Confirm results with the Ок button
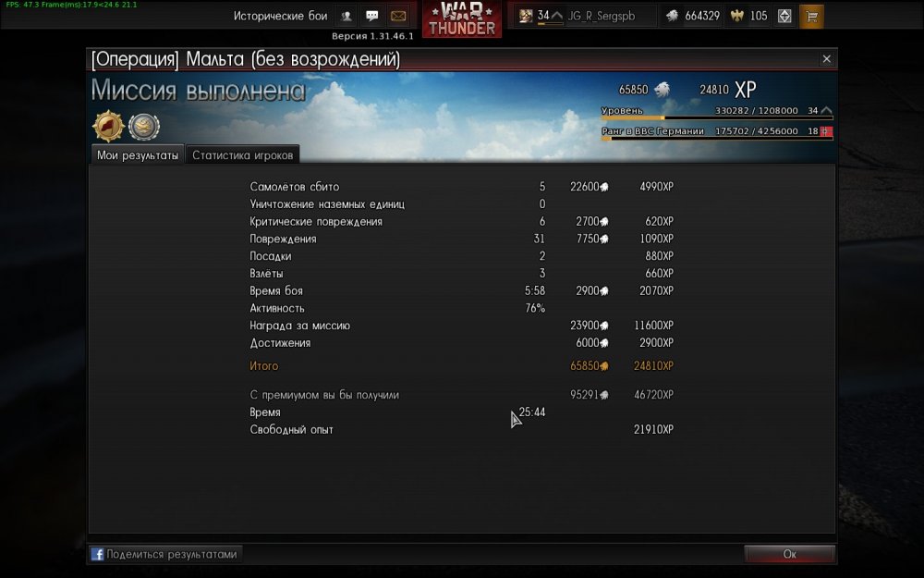This screenshot has height=578, width=924. pyautogui.click(x=790, y=554)
